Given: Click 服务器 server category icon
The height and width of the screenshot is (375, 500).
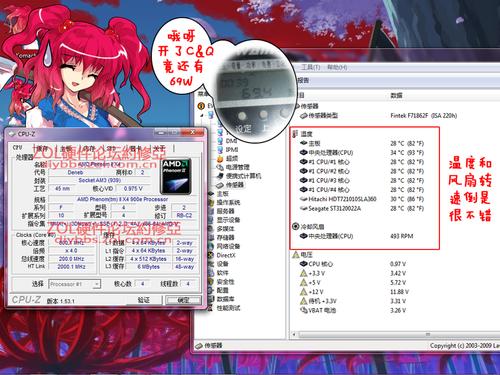Looking at the screenshot, I should (x=211, y=211).
